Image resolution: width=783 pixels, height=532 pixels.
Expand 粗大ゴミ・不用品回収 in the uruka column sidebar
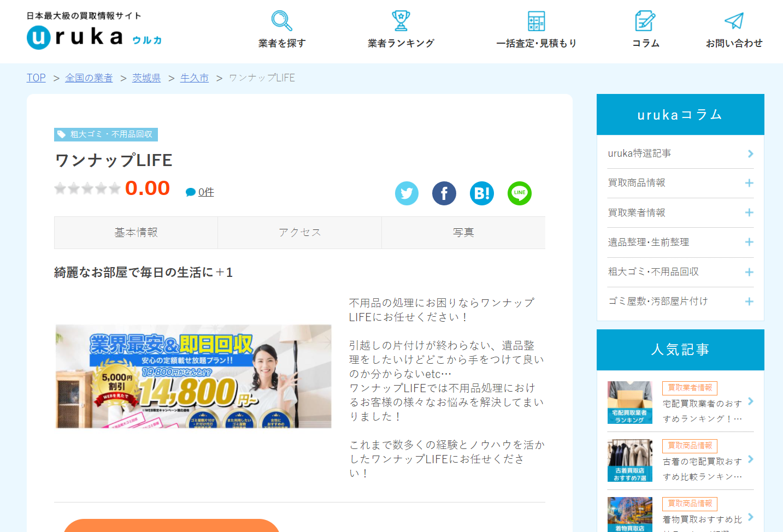pyautogui.click(x=749, y=272)
